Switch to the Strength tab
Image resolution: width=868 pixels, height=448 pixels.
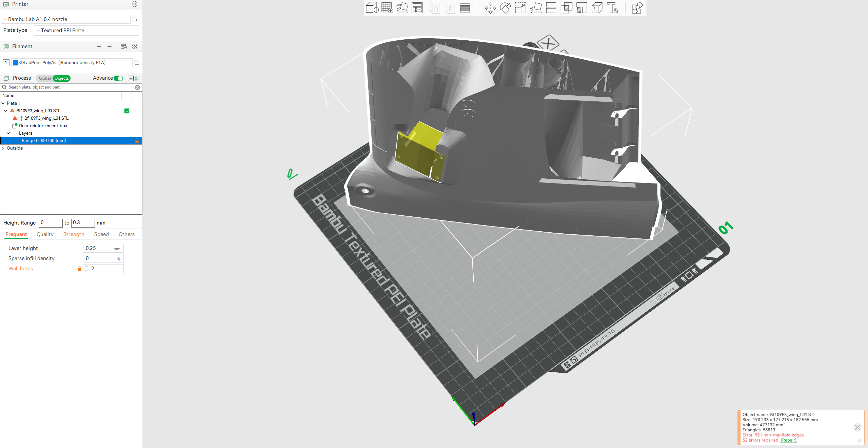[74, 234]
